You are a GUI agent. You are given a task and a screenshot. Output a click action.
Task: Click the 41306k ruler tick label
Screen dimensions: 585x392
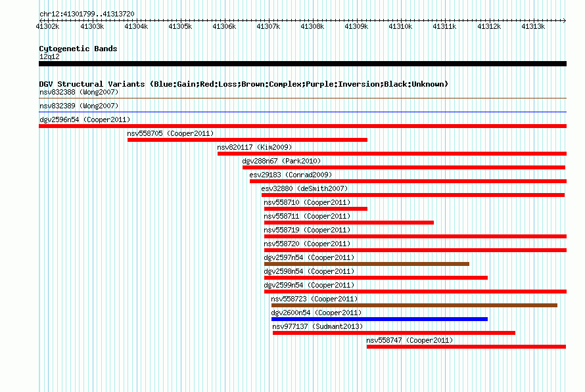point(224,26)
